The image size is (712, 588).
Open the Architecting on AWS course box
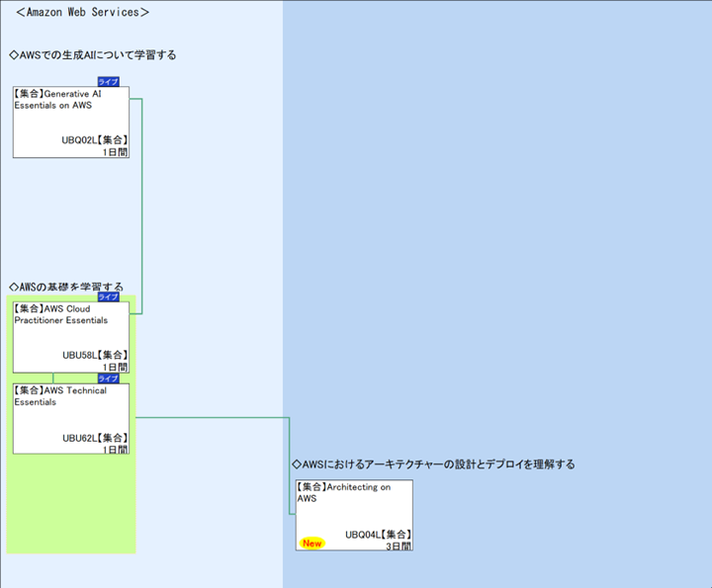(354, 515)
